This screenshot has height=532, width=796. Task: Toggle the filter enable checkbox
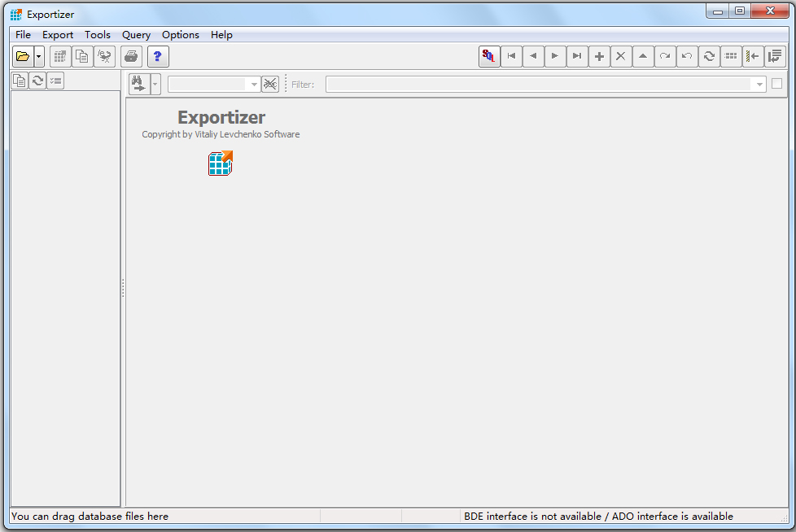point(776,84)
